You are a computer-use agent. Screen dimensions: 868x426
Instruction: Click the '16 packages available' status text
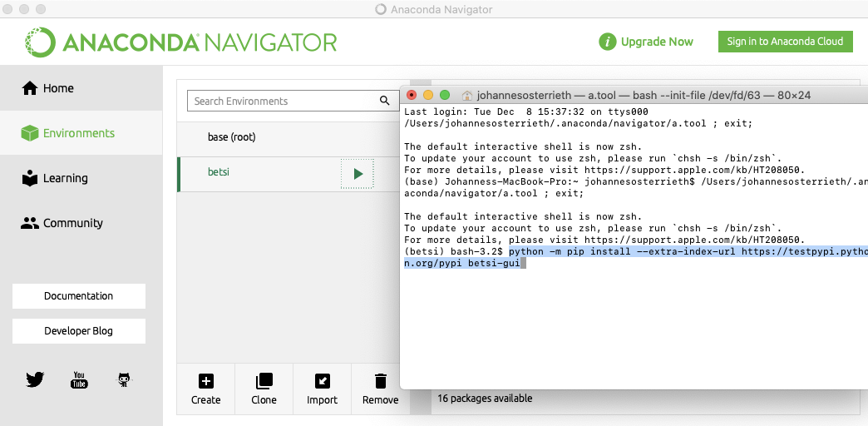pos(485,399)
